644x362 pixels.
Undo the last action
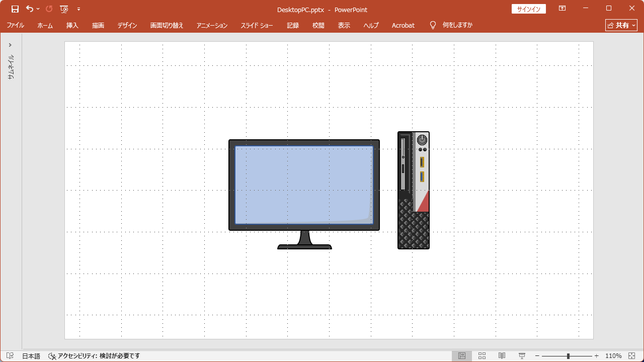29,9
